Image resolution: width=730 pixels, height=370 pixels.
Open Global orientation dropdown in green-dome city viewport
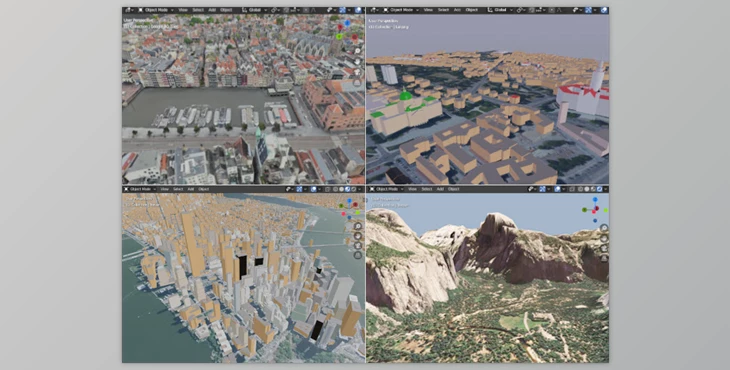500,10
